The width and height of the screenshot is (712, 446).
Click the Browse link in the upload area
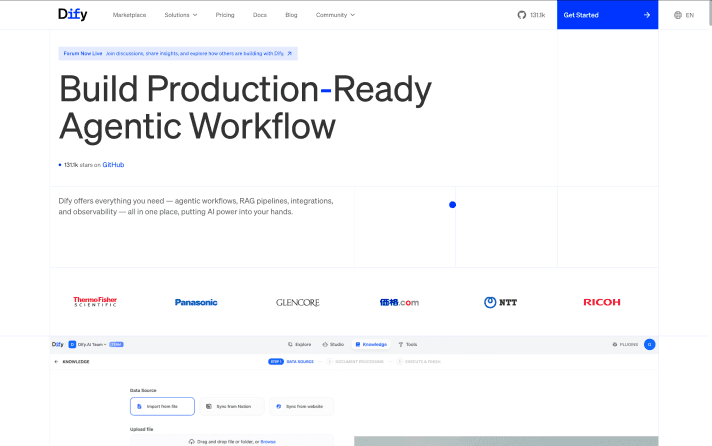pyautogui.click(x=268, y=441)
